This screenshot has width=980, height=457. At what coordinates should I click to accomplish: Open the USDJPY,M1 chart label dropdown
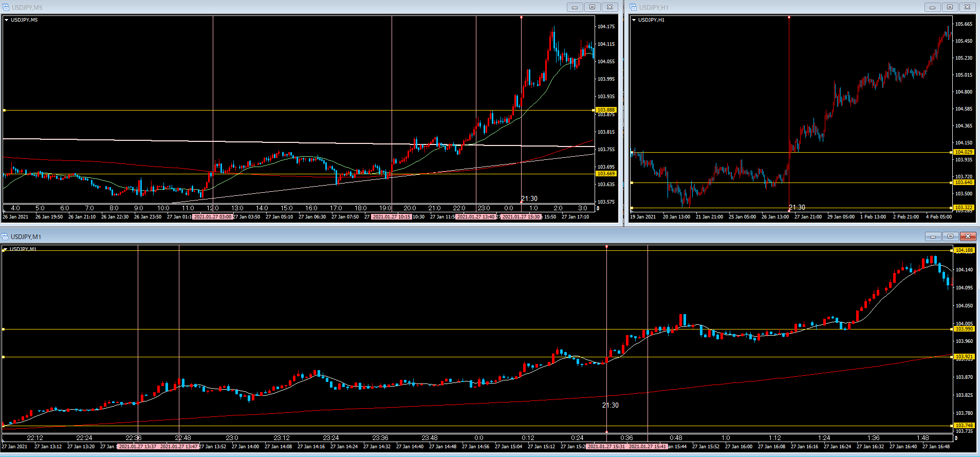click(x=5, y=249)
